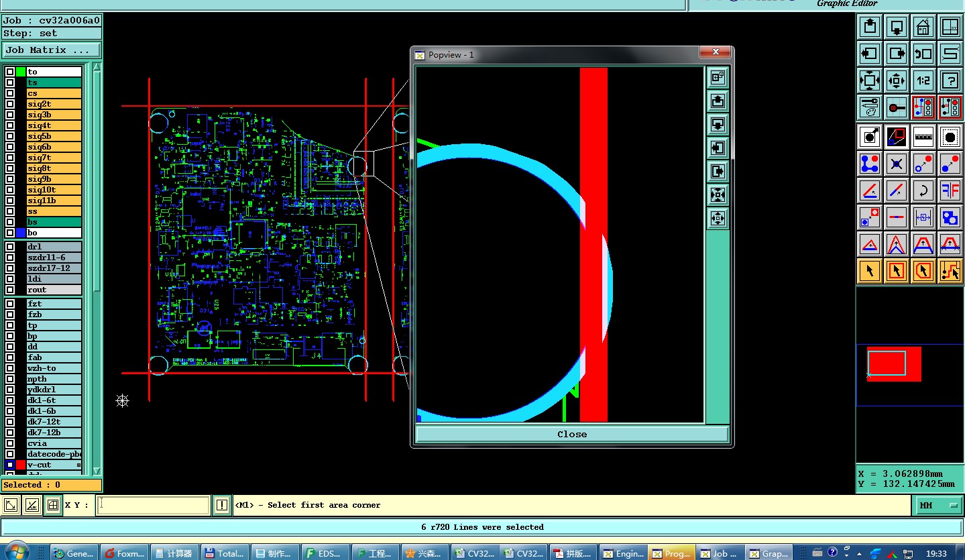Select the ydkdrl layer row
This screenshot has height=560, width=965.
[x=54, y=390]
